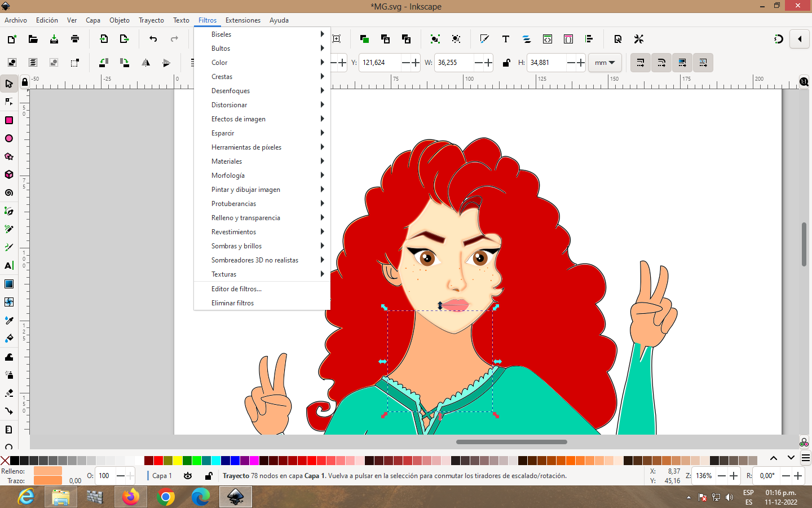Toggle scaling of rounded rectangle corners

(661, 63)
